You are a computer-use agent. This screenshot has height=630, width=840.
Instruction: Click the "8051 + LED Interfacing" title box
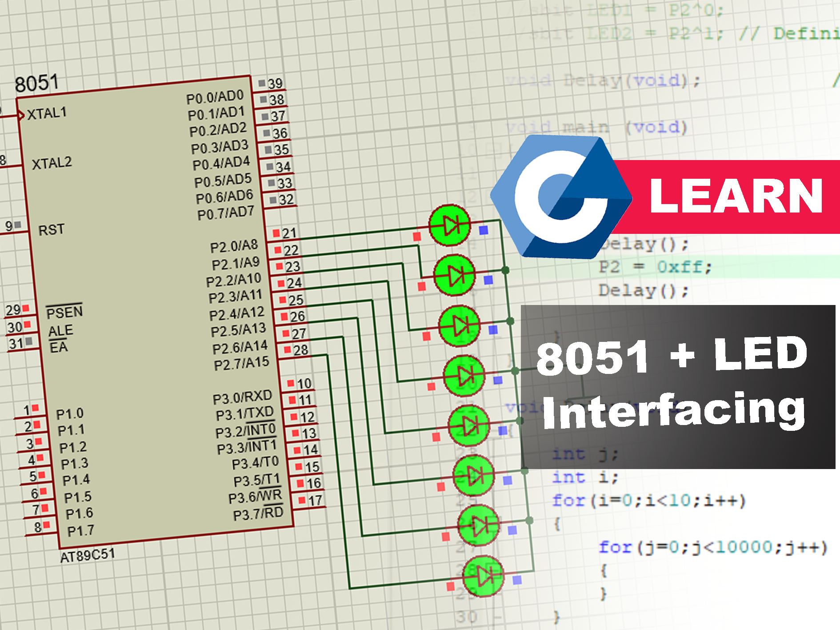[x=678, y=387]
